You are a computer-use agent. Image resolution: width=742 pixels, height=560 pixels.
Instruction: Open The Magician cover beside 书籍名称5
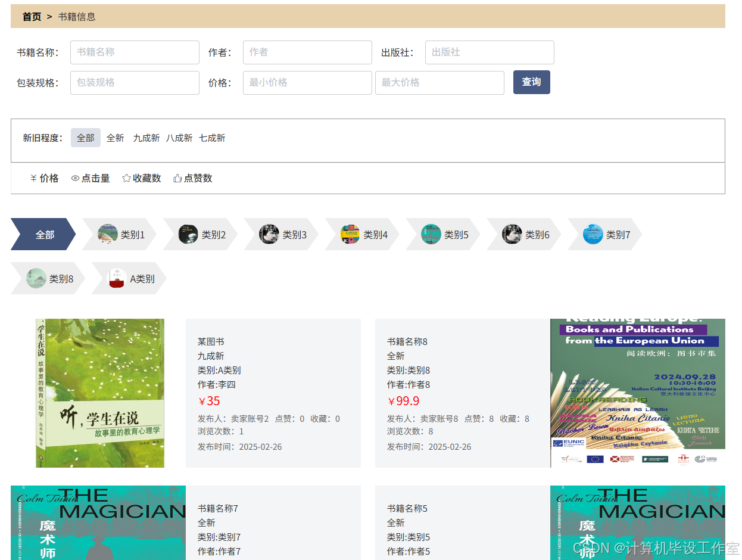click(638, 522)
